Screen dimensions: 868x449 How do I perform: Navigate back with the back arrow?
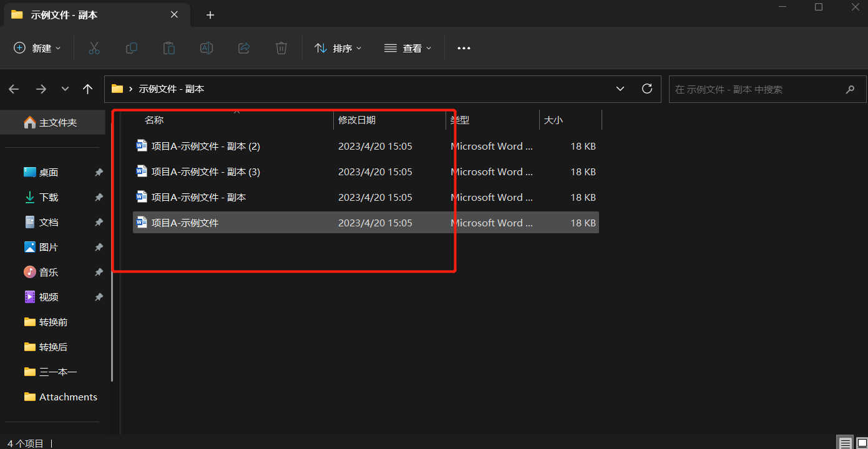[x=14, y=89]
